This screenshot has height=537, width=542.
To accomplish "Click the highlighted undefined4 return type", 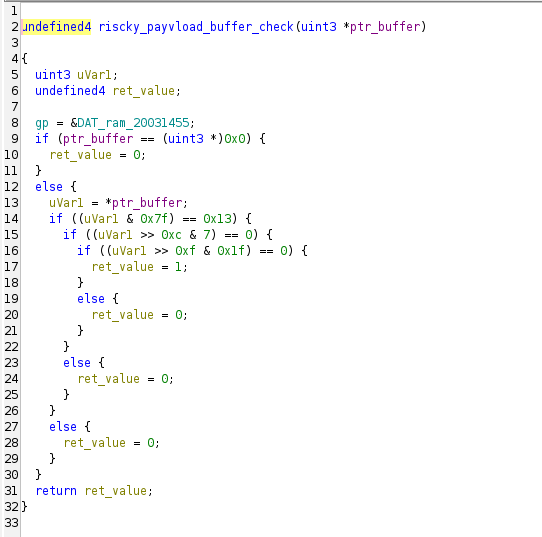I will pos(57,27).
